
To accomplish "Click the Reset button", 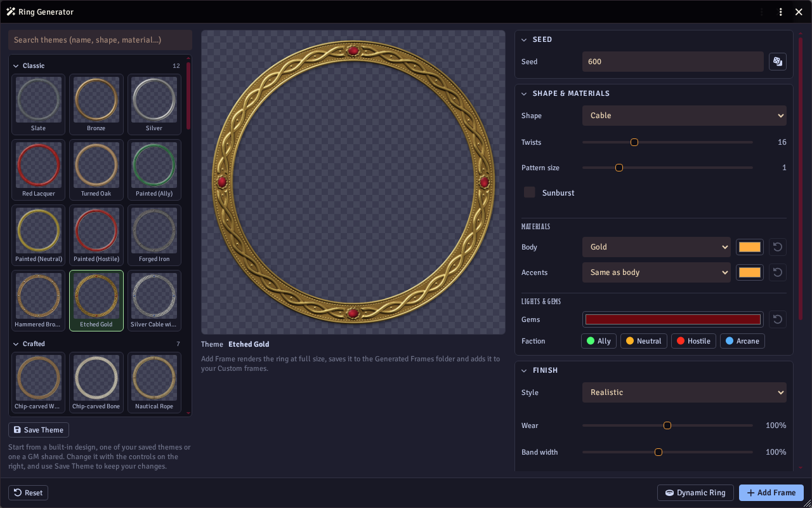I will tap(28, 493).
